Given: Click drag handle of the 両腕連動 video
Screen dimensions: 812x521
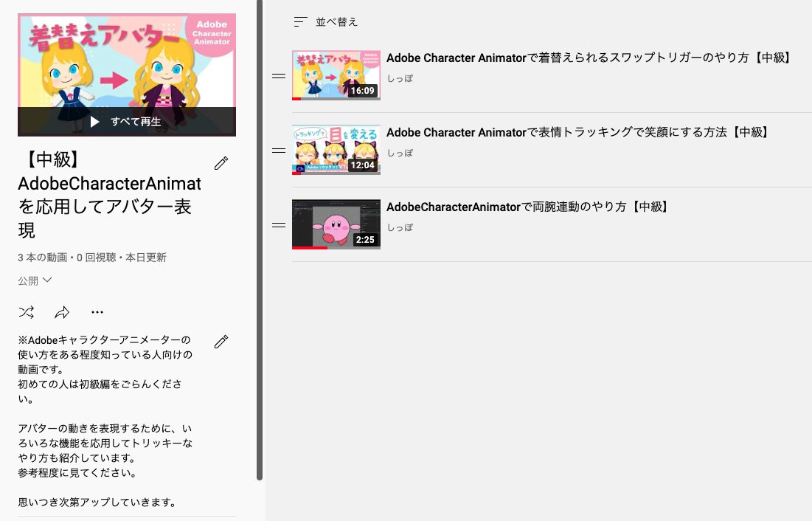Looking at the screenshot, I should pyautogui.click(x=279, y=225).
